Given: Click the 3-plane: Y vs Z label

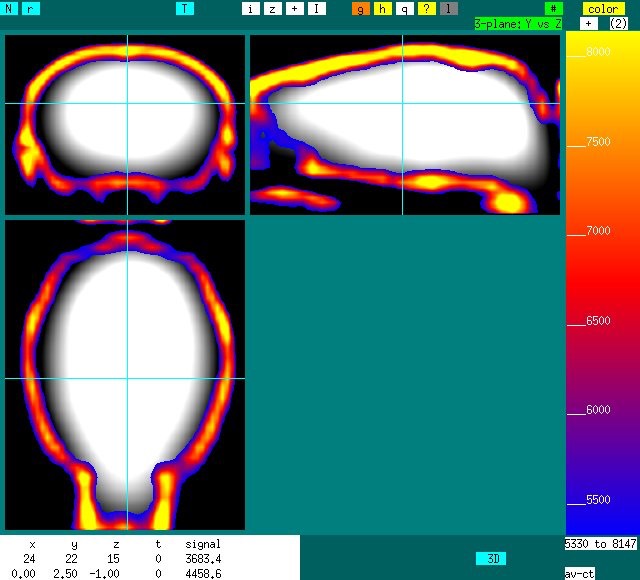Looking at the screenshot, I should (x=518, y=24).
